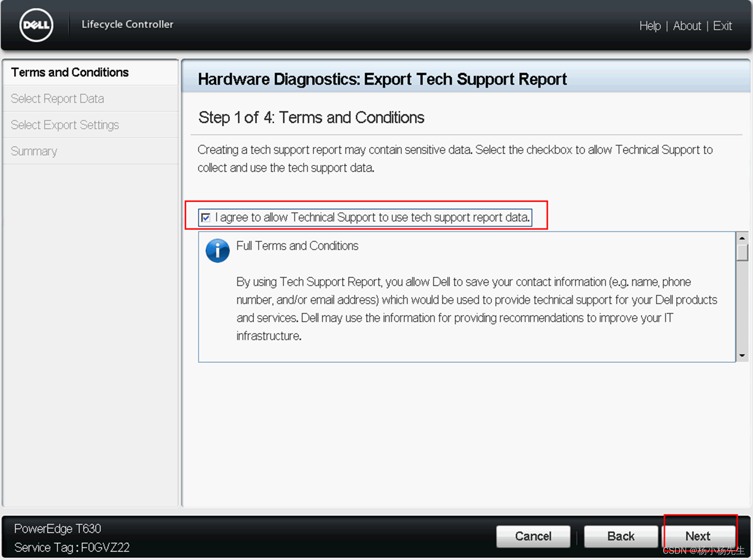This screenshot has width=753, height=560.
Task: Click the Full Terms and Conditions heading
Action: click(x=297, y=246)
